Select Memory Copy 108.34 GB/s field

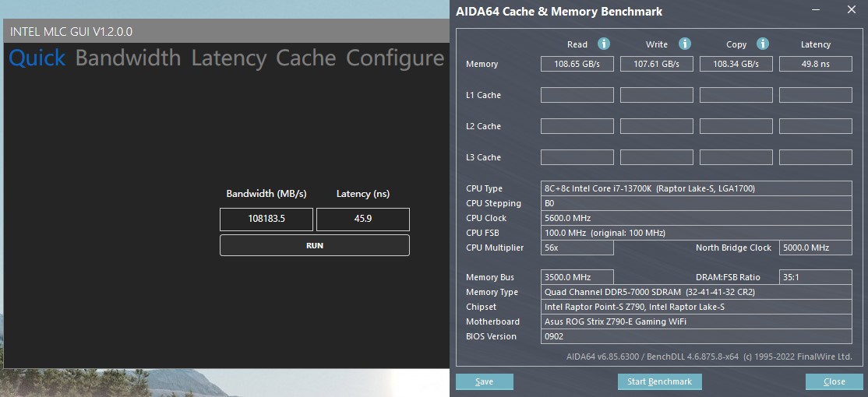pos(736,64)
